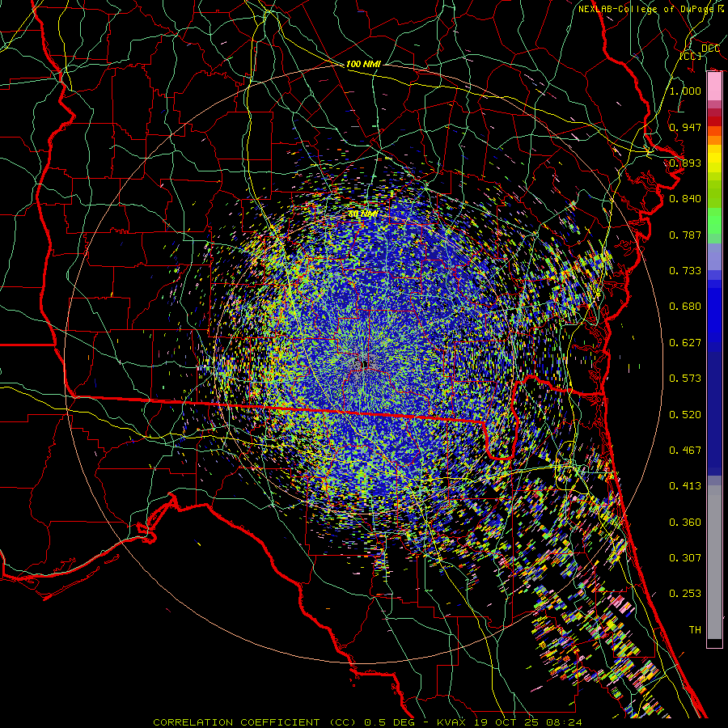Pick the lavender segment of the color scale
The height and width of the screenshot is (728, 728).
(x=714, y=256)
